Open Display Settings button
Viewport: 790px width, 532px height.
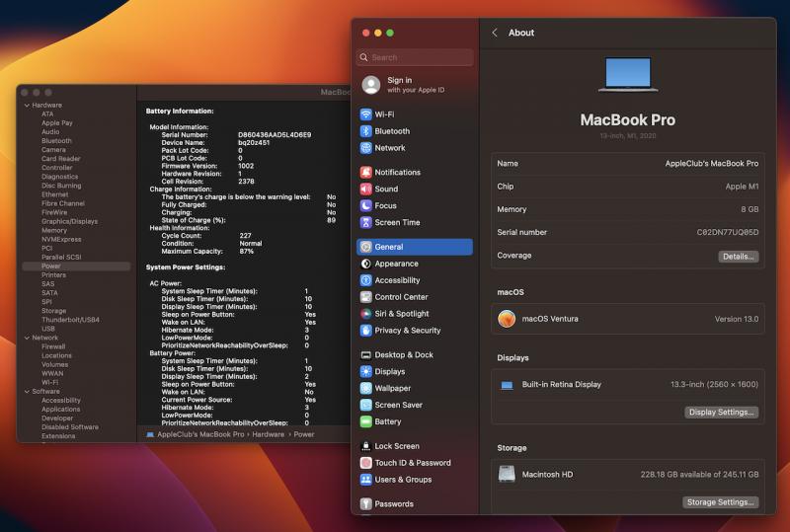pos(721,413)
